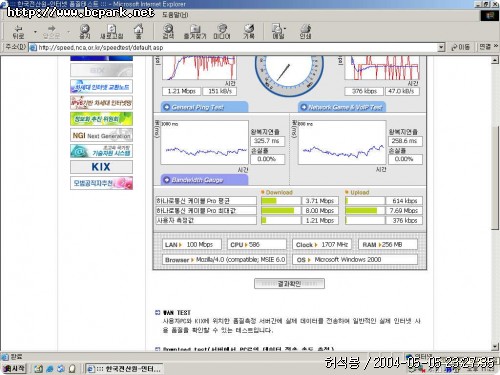Click the Print (인쇄) toolbar icon
Image resolution: width=500 pixels, height=375 pixels.
coord(305,32)
